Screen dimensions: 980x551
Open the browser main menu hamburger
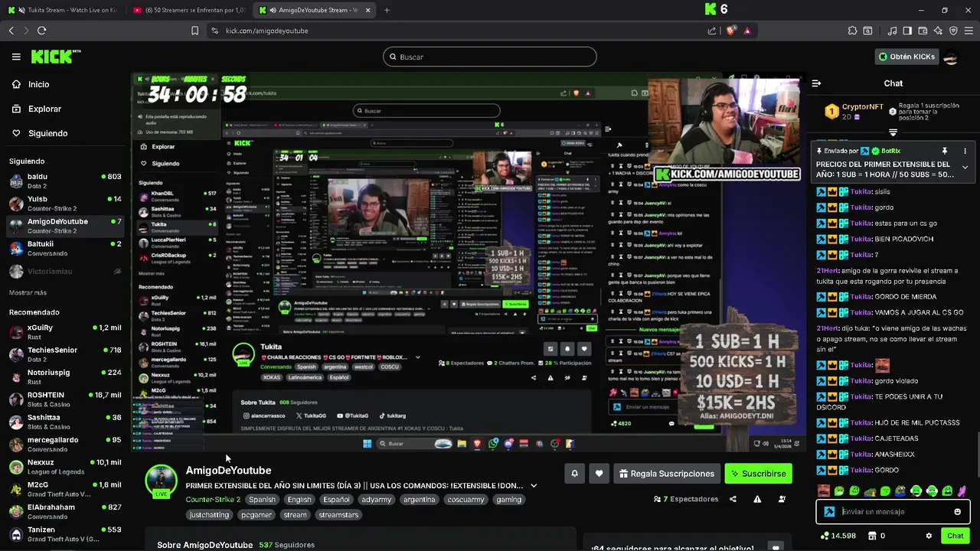[969, 31]
